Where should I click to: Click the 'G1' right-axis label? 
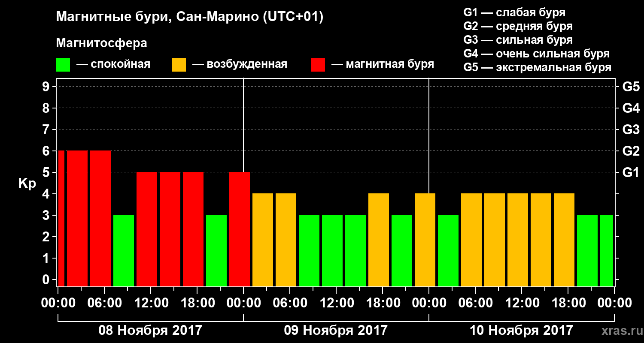point(631,172)
